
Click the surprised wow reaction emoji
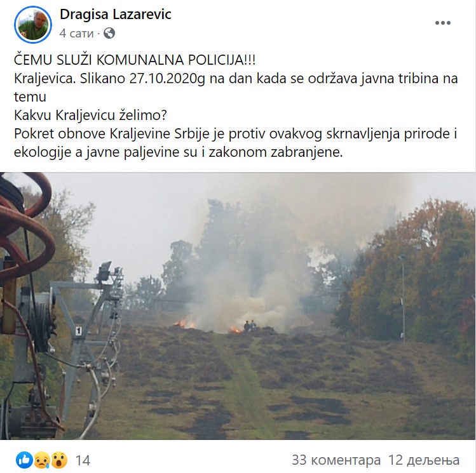click(x=59, y=460)
